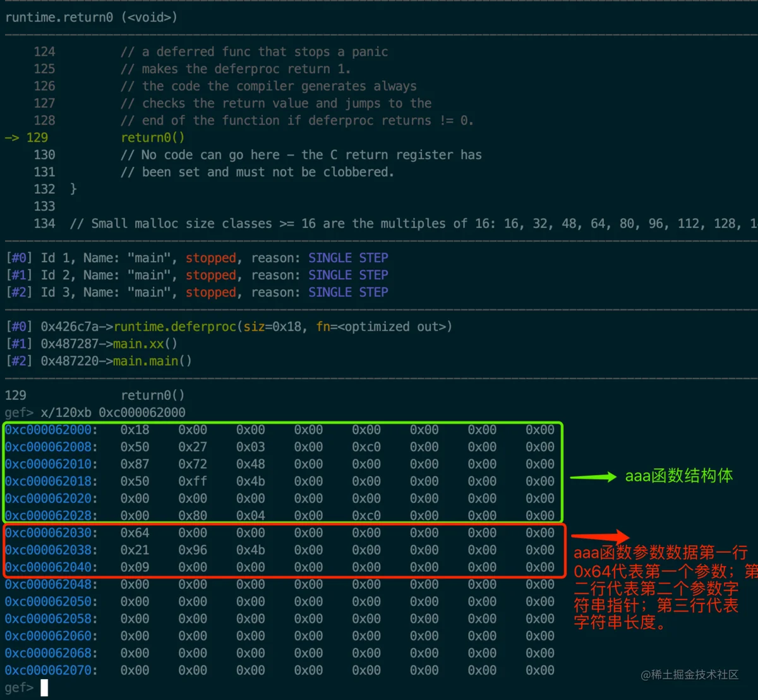This screenshot has width=758, height=700.
Task: Select line 126 about compiler generated code
Action: [x=268, y=86]
